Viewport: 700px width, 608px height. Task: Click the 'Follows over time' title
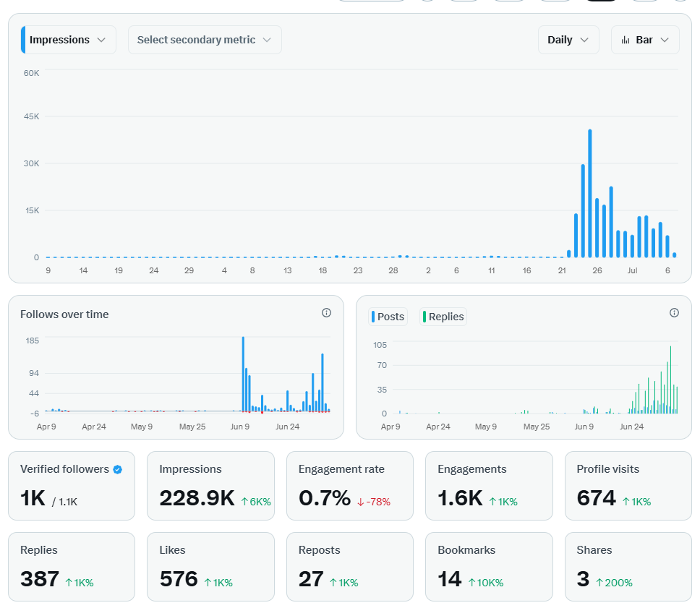[64, 314]
